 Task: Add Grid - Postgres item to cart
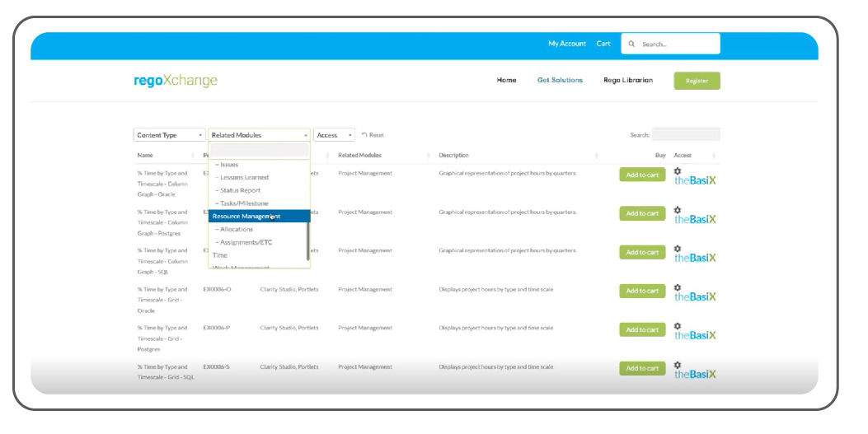(642, 329)
